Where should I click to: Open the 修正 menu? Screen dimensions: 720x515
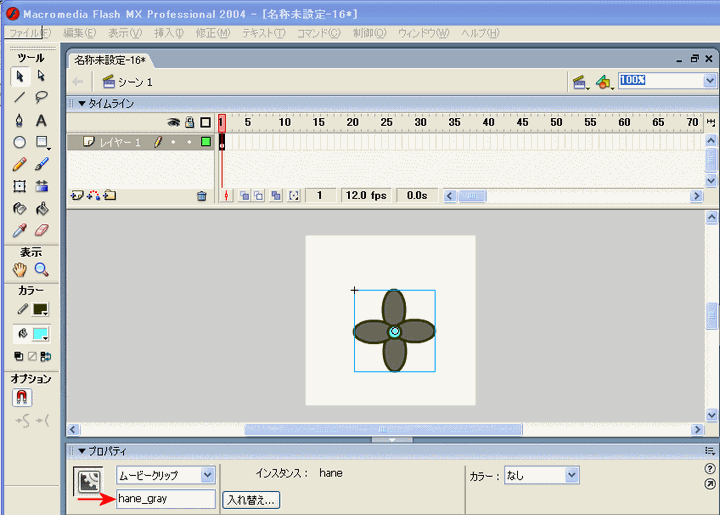click(x=213, y=33)
